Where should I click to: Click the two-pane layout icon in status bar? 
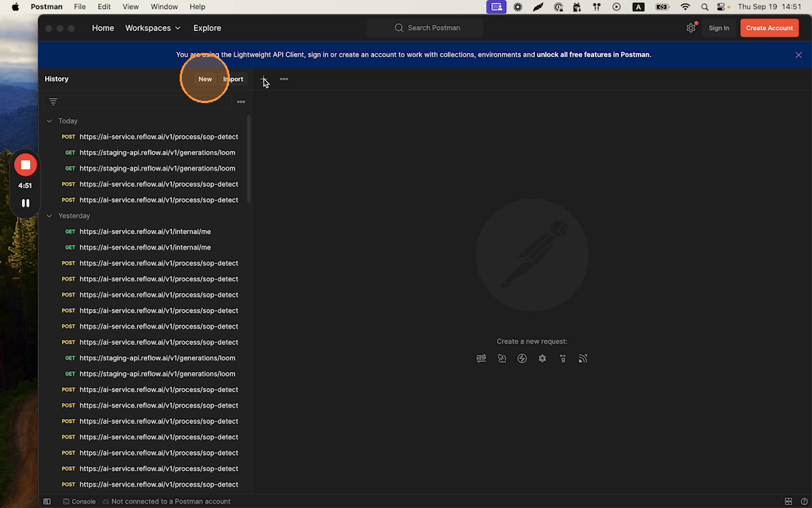[788, 501]
